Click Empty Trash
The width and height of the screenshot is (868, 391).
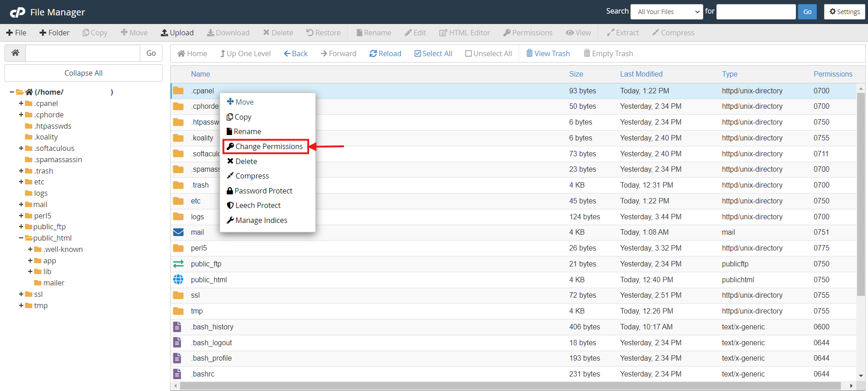(x=608, y=53)
